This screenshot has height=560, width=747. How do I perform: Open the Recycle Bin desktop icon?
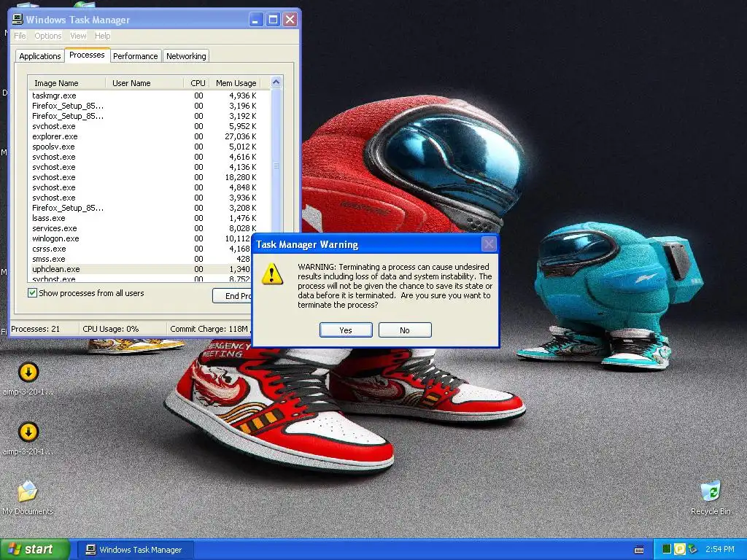[x=711, y=497]
